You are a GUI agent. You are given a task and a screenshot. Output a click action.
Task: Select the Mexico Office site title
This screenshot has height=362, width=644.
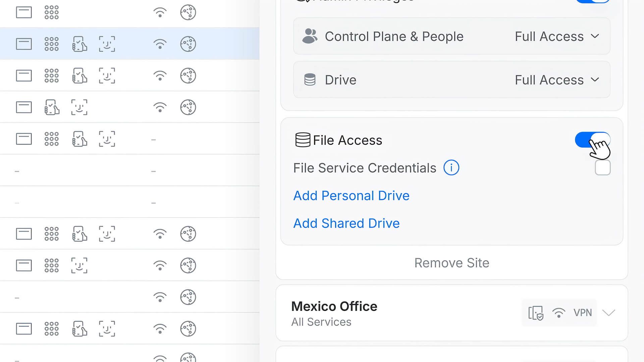coord(334,306)
